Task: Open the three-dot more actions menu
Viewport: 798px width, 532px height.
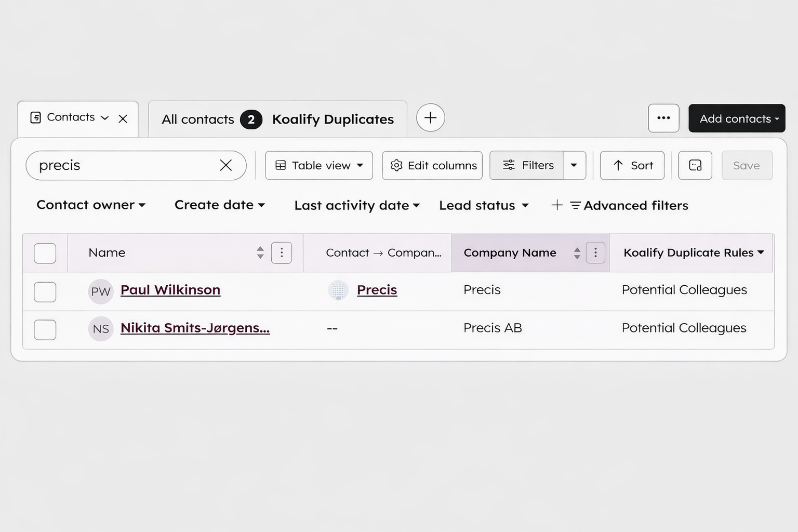Action: [663, 118]
